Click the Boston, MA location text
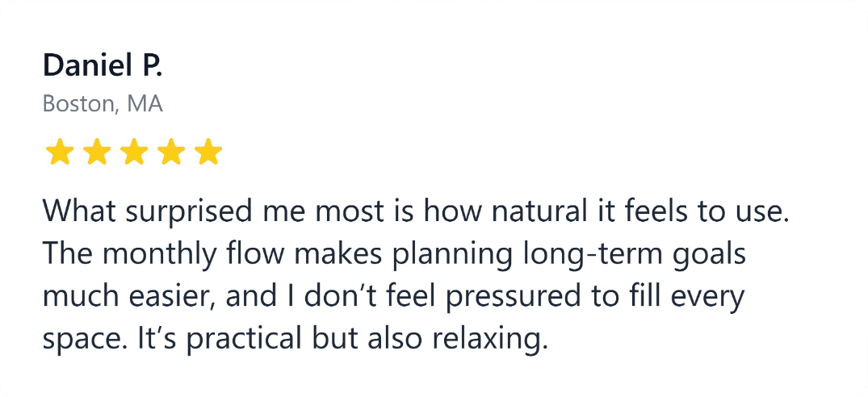This screenshot has width=868, height=397. (103, 104)
